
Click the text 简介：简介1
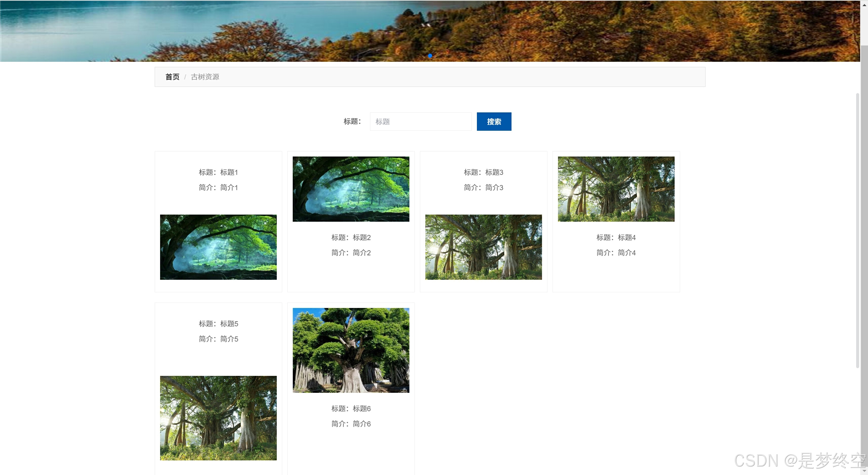tap(218, 187)
